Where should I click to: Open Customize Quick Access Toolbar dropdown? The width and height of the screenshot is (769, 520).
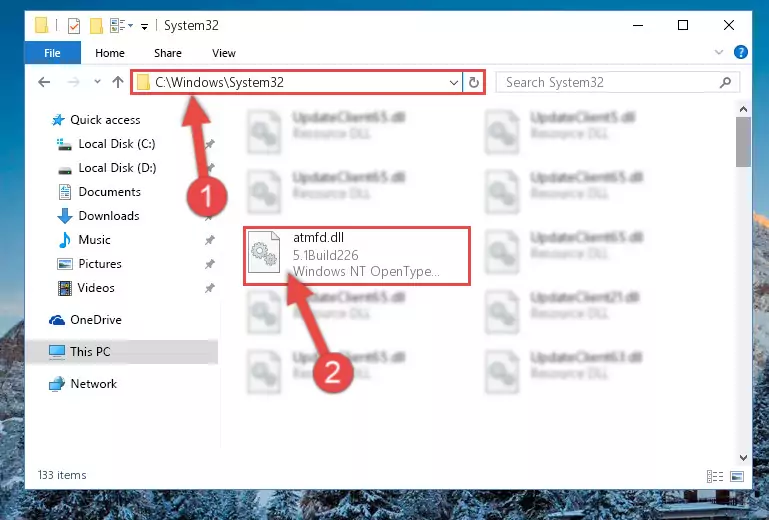pos(144,26)
